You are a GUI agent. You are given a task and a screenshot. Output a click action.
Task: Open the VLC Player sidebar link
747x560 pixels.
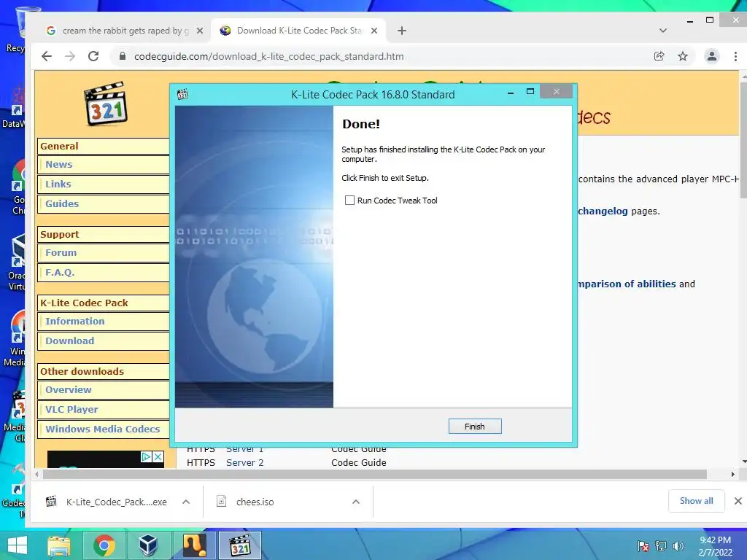tap(71, 409)
